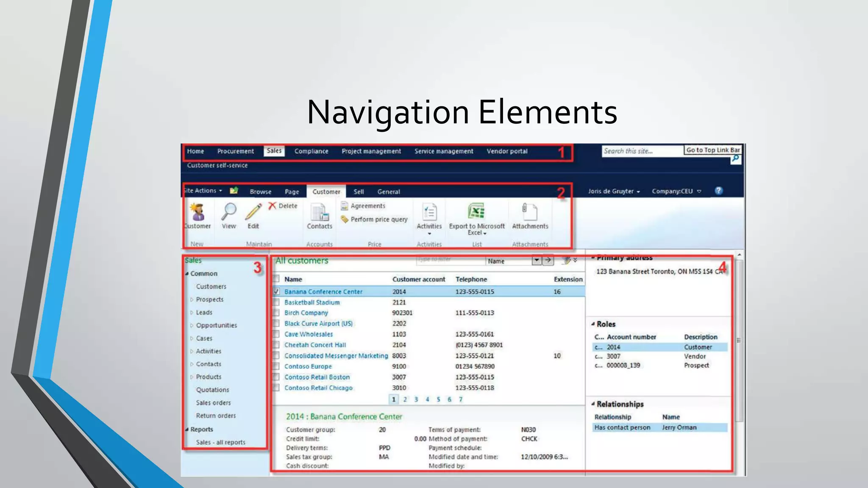The image size is (868, 488).
Task: Open the Basketball Stadium customer link
Action: click(312, 302)
